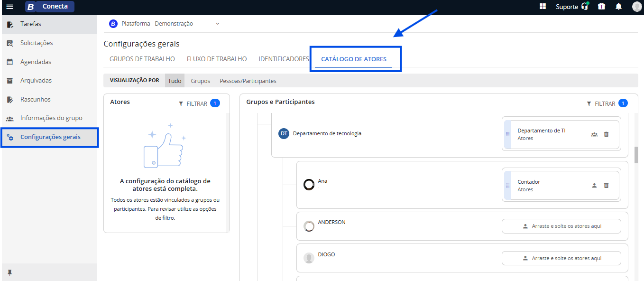
Task: Click the Agendadas calendar icon
Action: click(10, 62)
